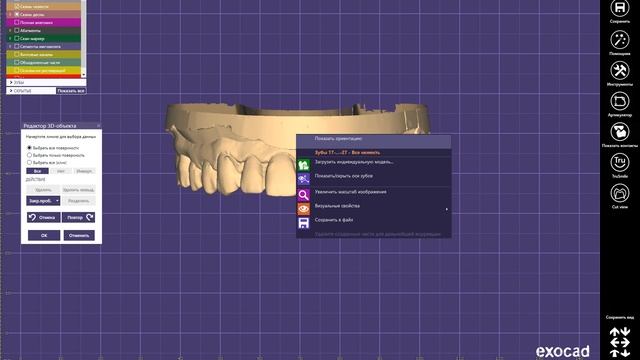The image size is (640, 360).
Task: Click the Разделить button
Action: [78, 201]
